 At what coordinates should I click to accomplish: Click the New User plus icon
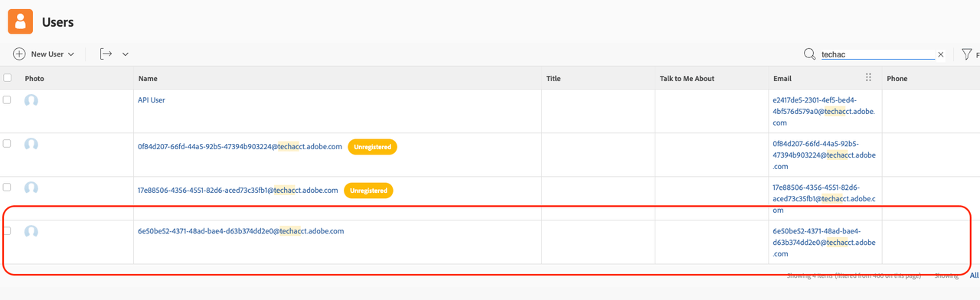pos(19,54)
